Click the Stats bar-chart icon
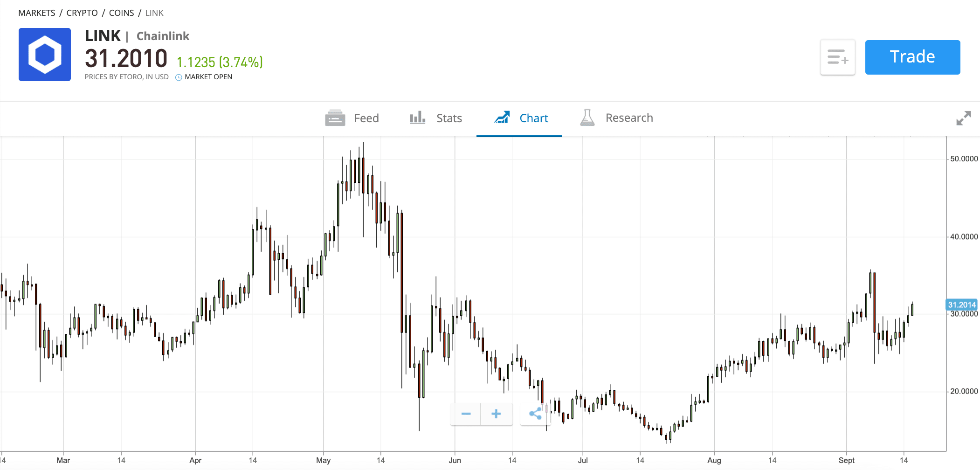The image size is (980, 470). coord(418,117)
